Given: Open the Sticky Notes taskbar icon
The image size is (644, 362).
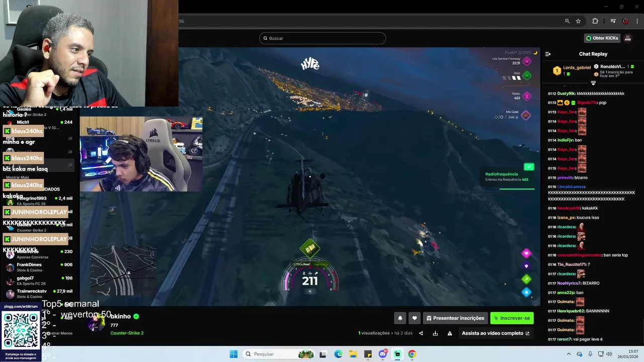Looking at the screenshot, I should [x=368, y=354].
